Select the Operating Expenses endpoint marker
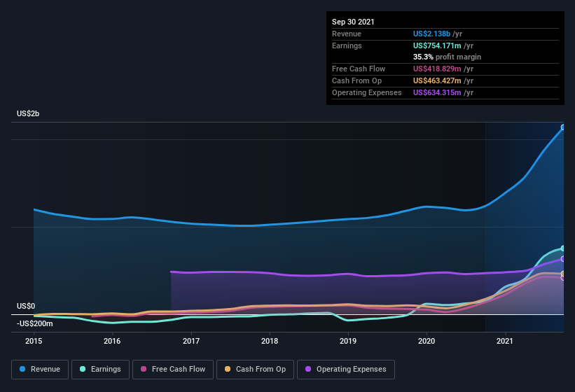Image resolution: width=575 pixels, height=392 pixels. [x=563, y=259]
